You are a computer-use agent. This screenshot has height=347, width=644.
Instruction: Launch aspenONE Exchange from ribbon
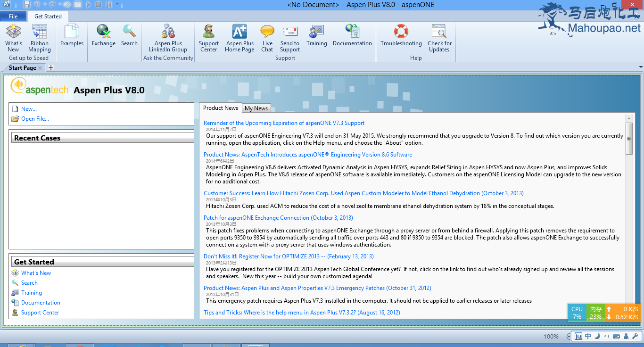104,36
